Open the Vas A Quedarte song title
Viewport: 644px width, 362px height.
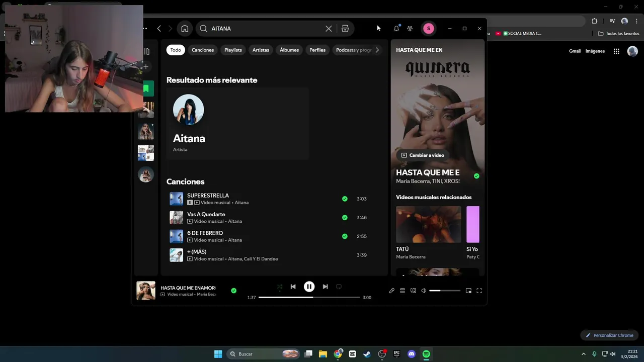[x=206, y=214]
